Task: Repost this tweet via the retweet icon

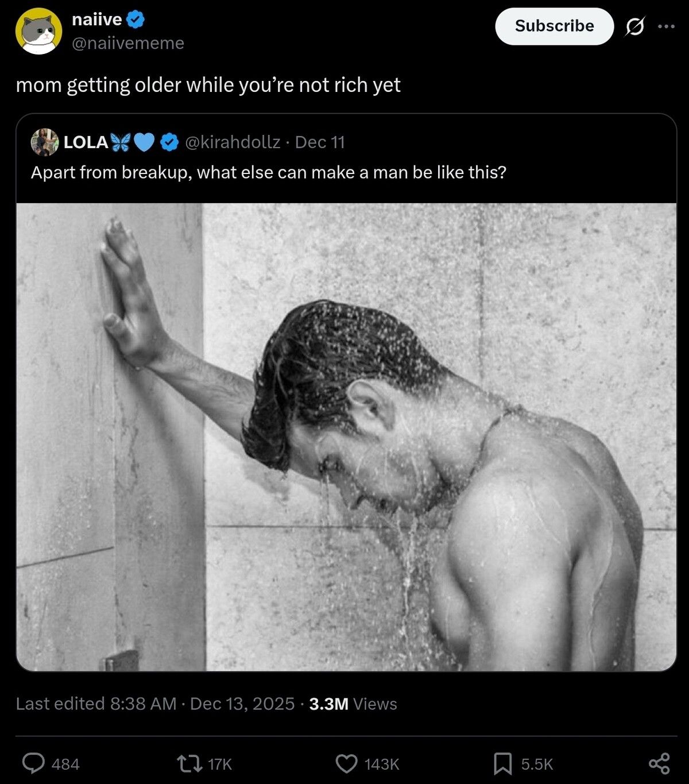Action: 188,763
